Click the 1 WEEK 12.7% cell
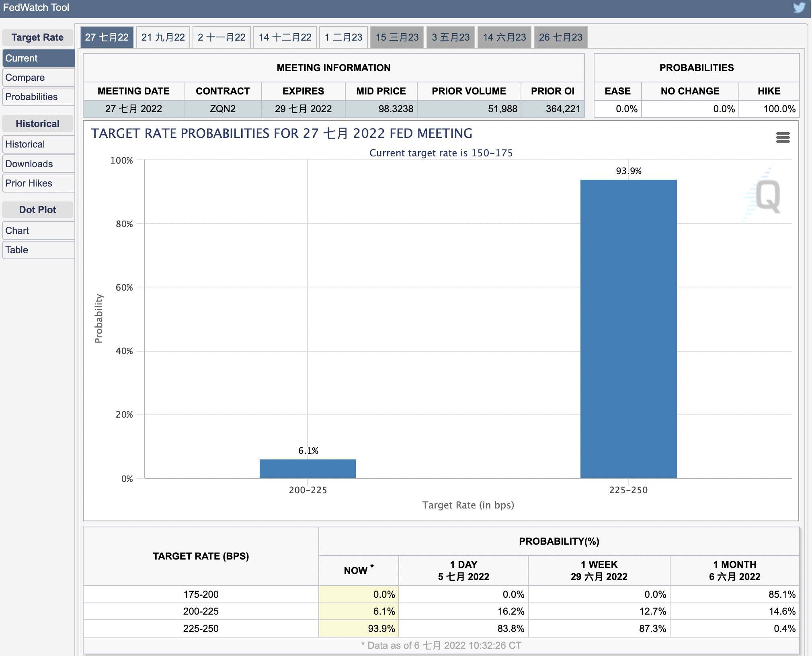Screen dimensions: 812x656 pos(599,611)
